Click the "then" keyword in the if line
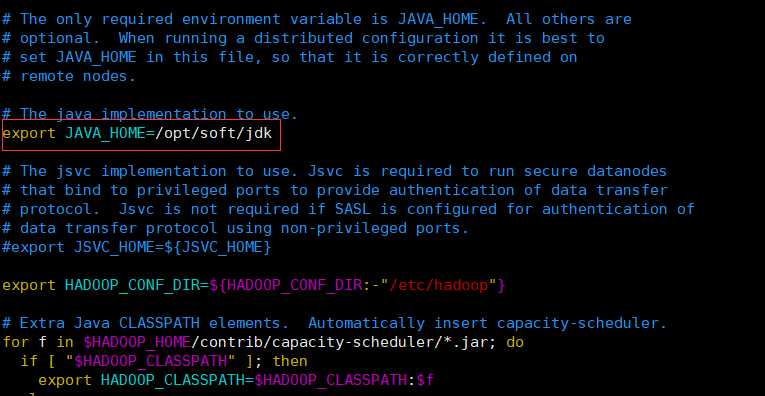 (290, 361)
